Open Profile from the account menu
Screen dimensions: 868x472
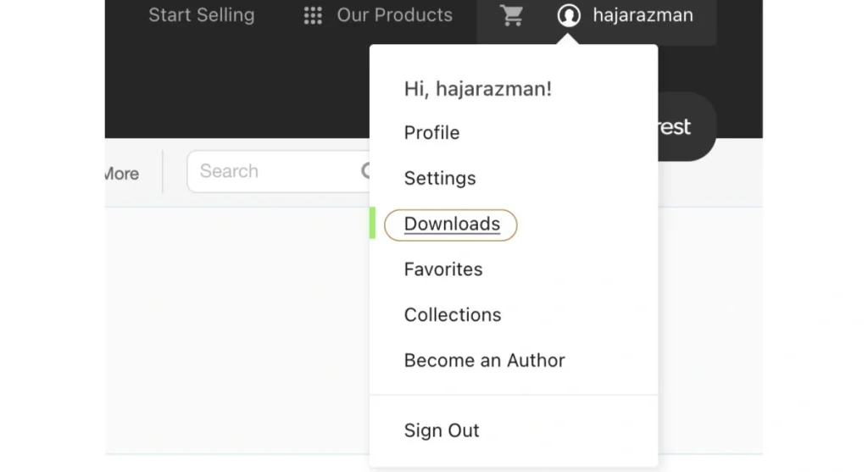(431, 133)
